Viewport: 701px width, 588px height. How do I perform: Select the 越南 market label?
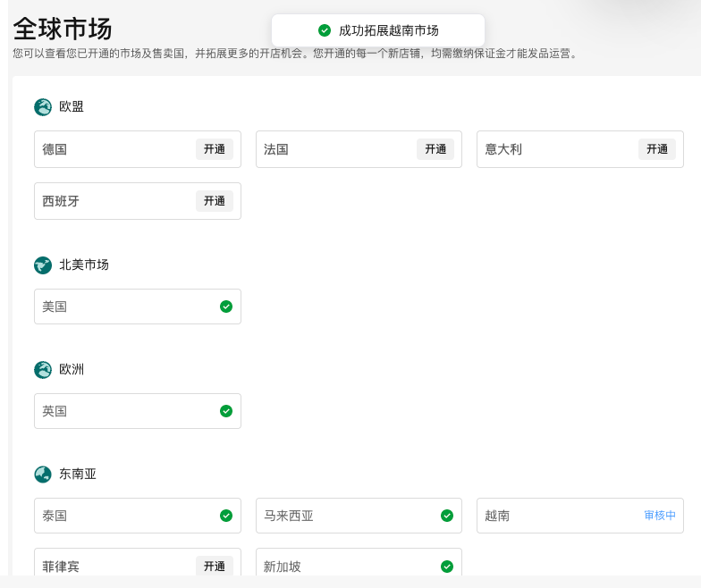click(x=497, y=516)
